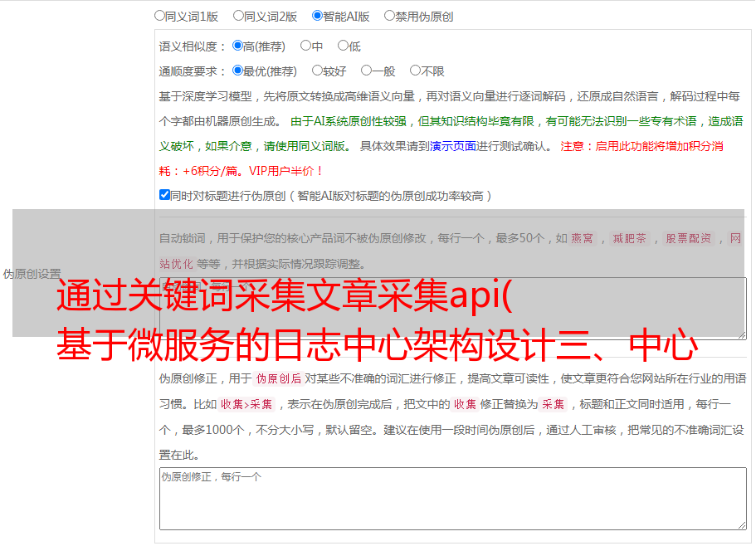
Task: Select the 同义词1版 radio option
Action: pos(159,16)
